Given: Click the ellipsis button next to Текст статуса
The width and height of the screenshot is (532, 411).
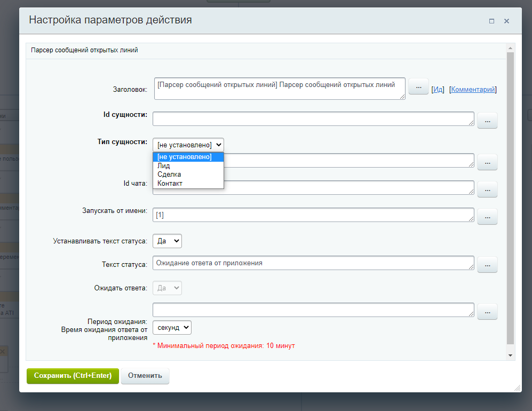Looking at the screenshot, I should tap(487, 264).
